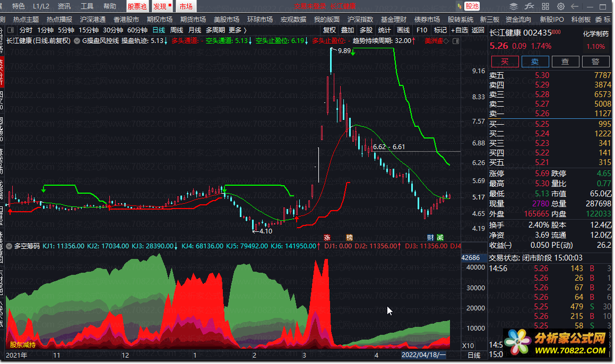Select the 1分钟 chart period

pos(46,30)
